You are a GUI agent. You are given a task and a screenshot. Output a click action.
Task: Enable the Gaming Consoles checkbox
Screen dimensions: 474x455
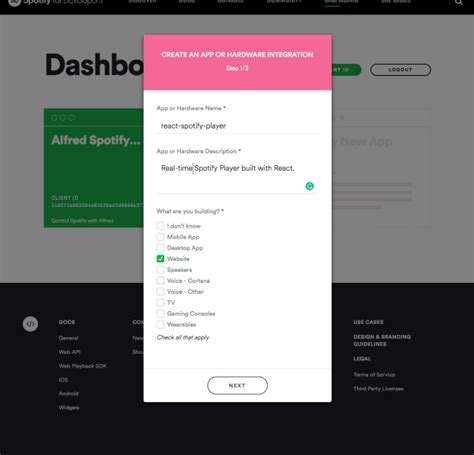coord(160,314)
